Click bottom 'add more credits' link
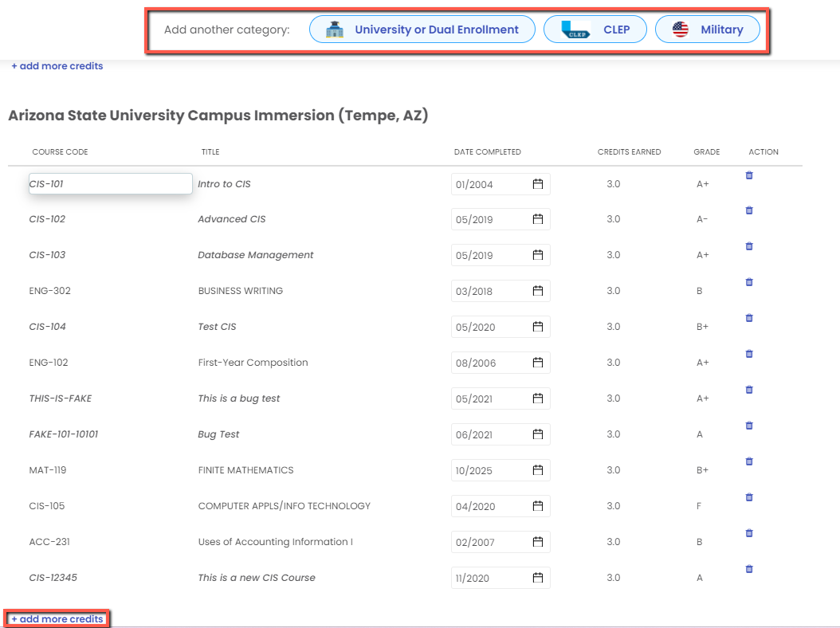The height and width of the screenshot is (628, 840). pyautogui.click(x=57, y=619)
